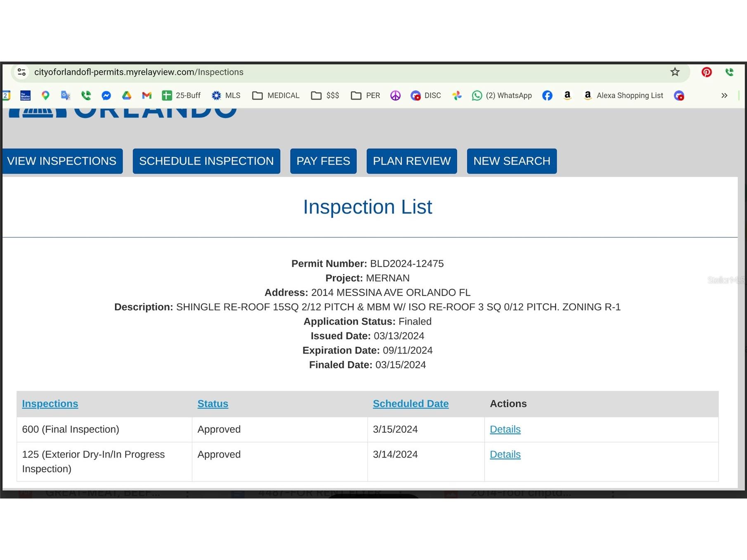Image resolution: width=747 pixels, height=560 pixels.
Task: Click the finaled date 03/15/2024
Action: 401,365
